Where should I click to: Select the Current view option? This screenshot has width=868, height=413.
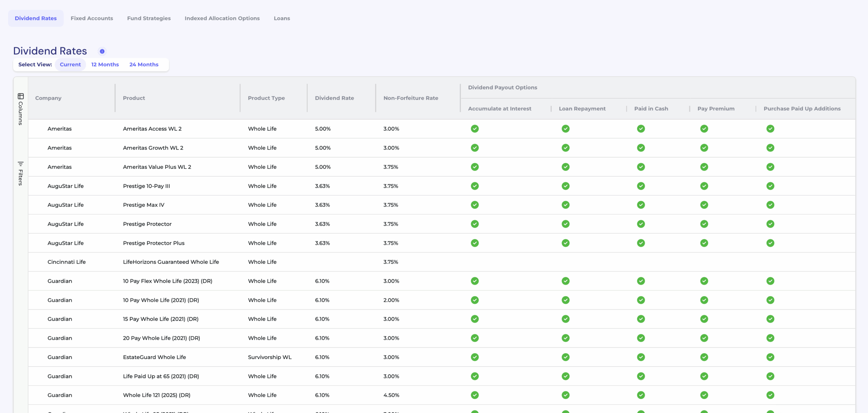click(70, 64)
